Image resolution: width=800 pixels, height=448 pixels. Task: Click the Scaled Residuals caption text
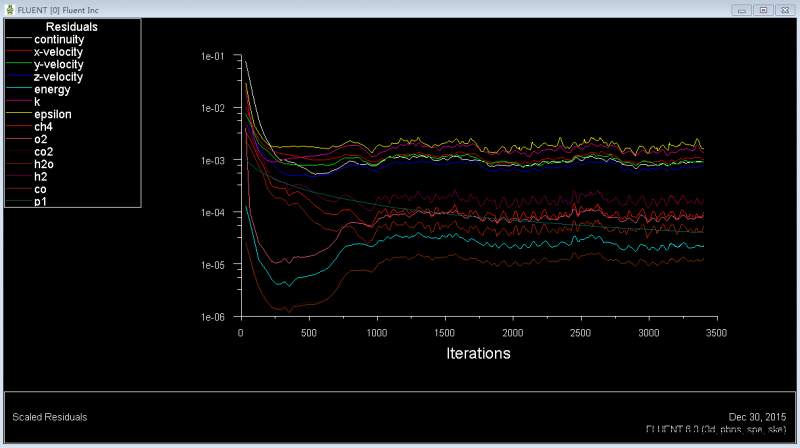pyautogui.click(x=49, y=416)
